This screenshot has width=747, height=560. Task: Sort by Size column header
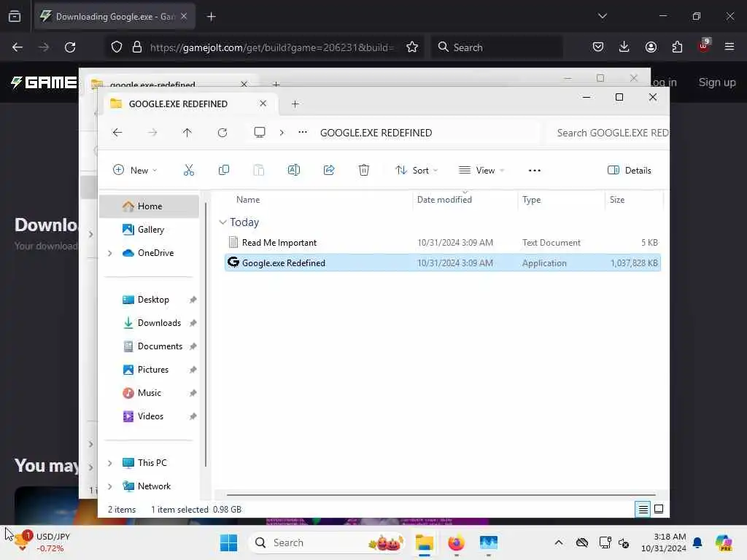pyautogui.click(x=617, y=200)
